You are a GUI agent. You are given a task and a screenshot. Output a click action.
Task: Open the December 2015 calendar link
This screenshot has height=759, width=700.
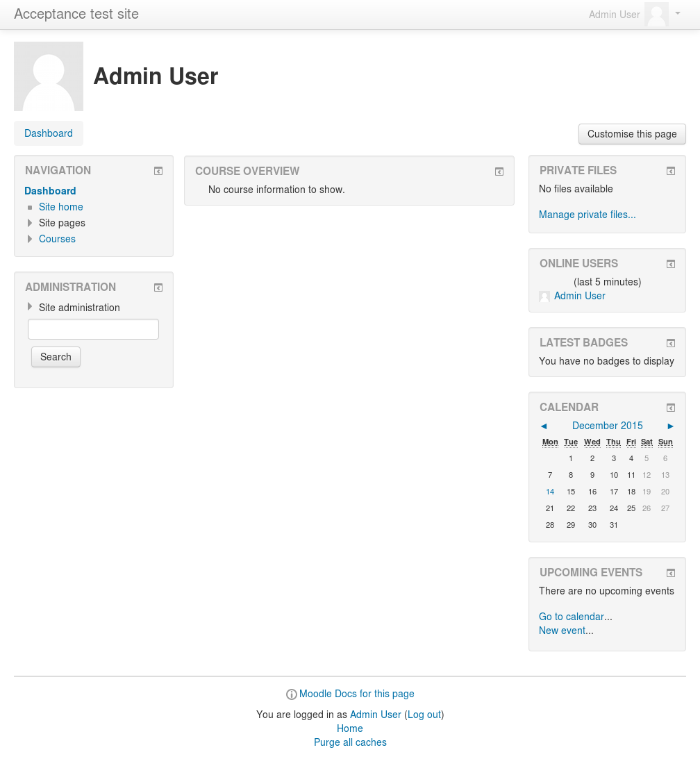[608, 426]
